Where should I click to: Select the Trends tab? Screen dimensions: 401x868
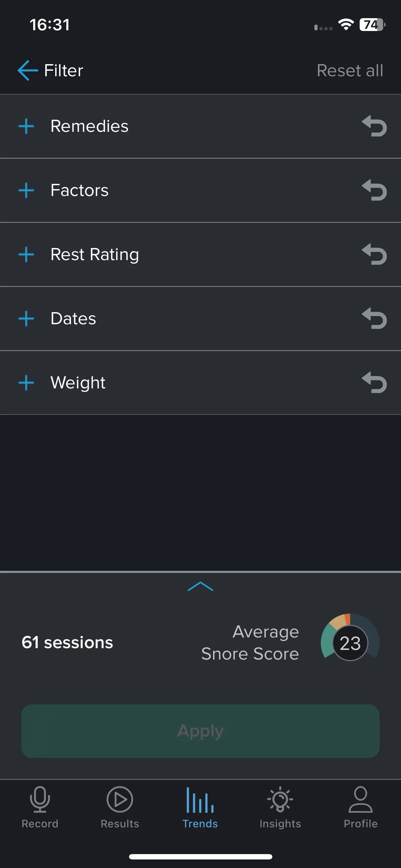(200, 807)
